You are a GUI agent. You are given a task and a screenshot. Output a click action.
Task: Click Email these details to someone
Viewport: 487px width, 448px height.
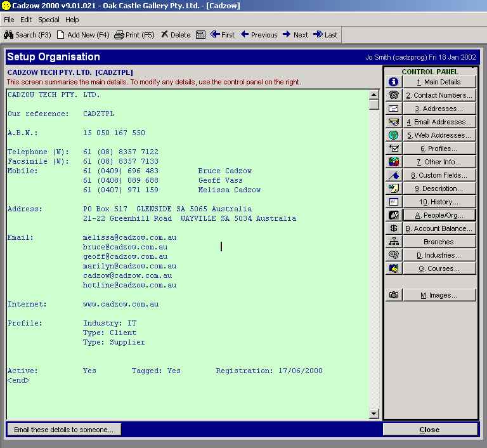(63, 430)
